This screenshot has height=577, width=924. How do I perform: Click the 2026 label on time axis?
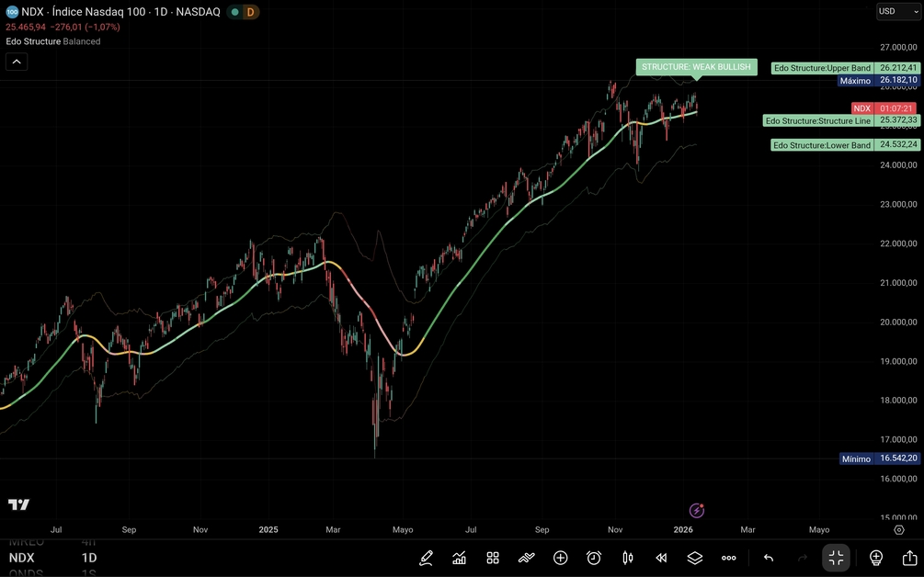(683, 530)
